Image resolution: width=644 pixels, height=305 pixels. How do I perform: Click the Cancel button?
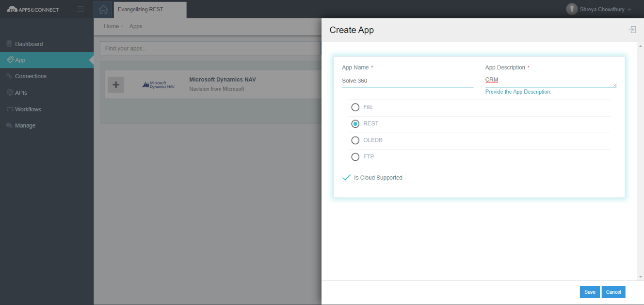coord(613,292)
